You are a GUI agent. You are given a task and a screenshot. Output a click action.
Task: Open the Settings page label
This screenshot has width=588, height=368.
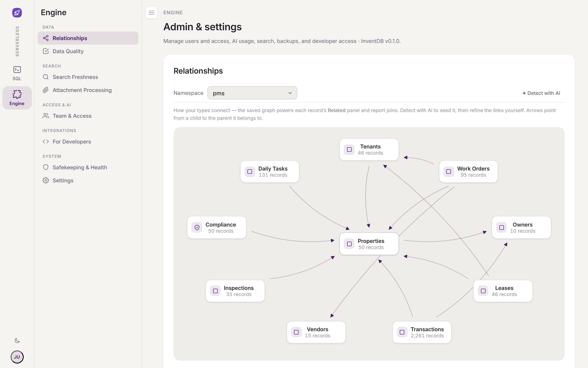(x=63, y=180)
